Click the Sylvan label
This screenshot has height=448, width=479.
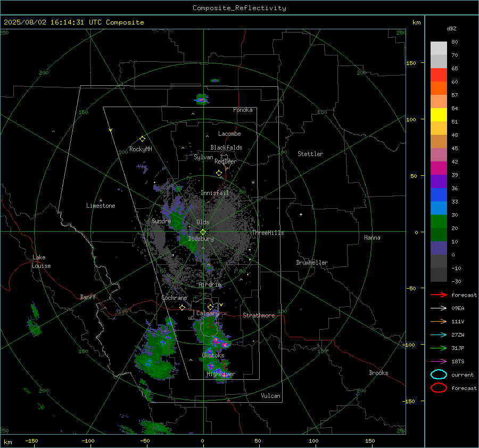pos(203,157)
